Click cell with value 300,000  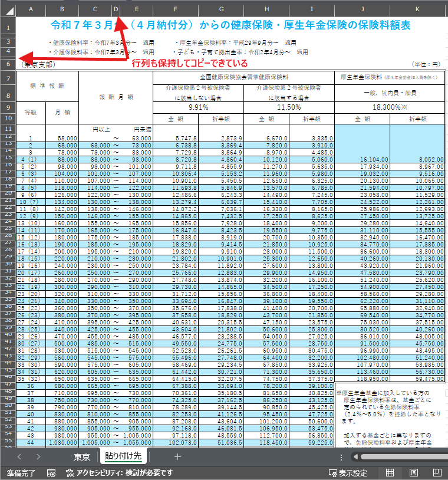click(62, 287)
